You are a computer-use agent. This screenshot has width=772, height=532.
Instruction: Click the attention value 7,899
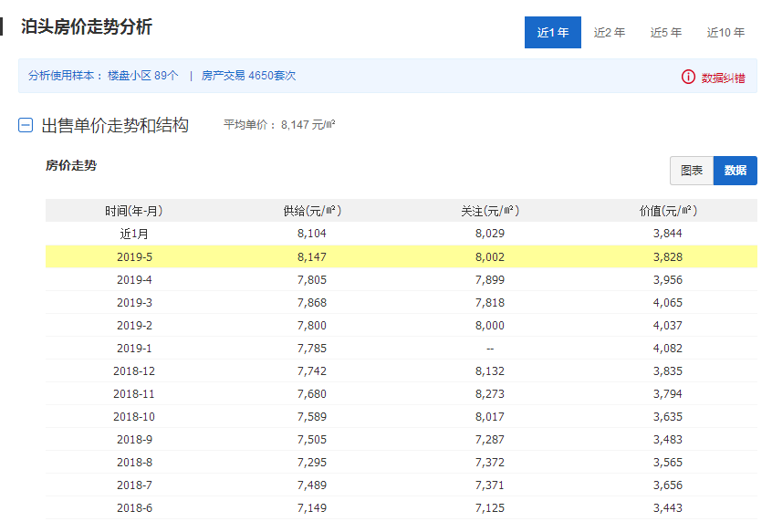pos(490,279)
